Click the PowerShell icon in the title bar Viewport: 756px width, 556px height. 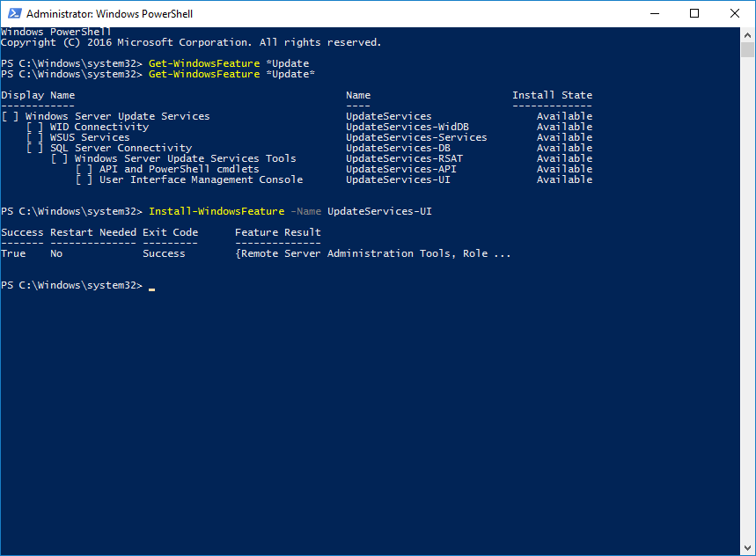(13, 13)
